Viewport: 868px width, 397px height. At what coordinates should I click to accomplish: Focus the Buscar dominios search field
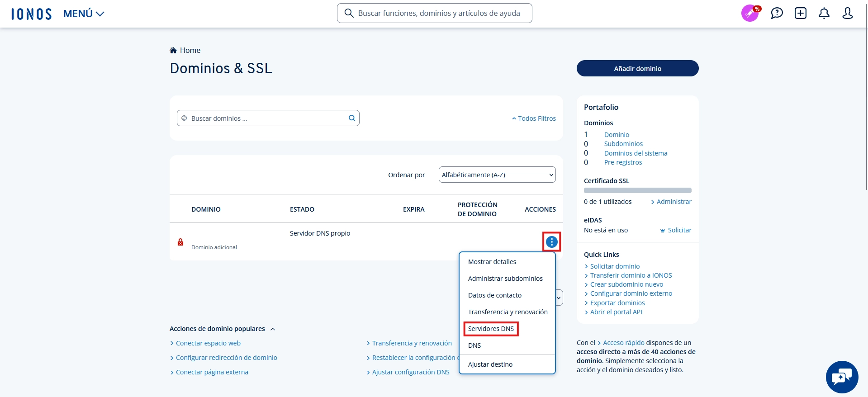(x=267, y=118)
